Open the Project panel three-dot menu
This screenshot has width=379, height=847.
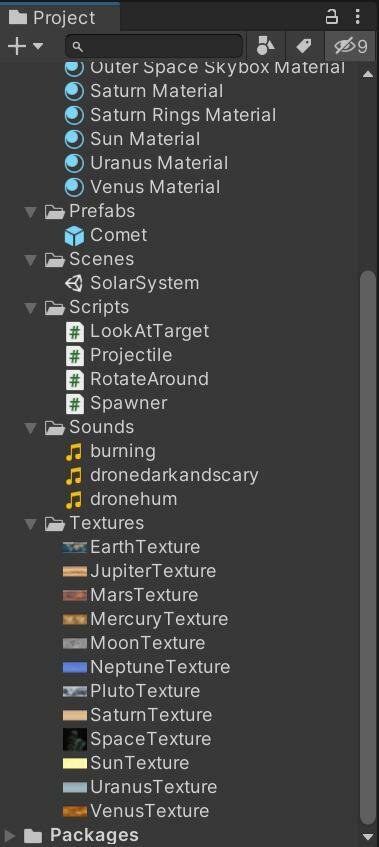tap(357, 17)
